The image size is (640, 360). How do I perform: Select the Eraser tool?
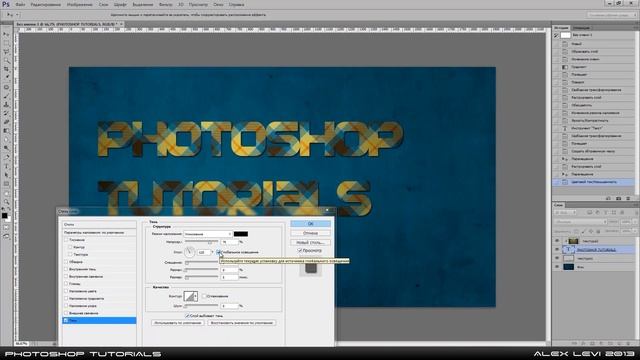(6, 122)
